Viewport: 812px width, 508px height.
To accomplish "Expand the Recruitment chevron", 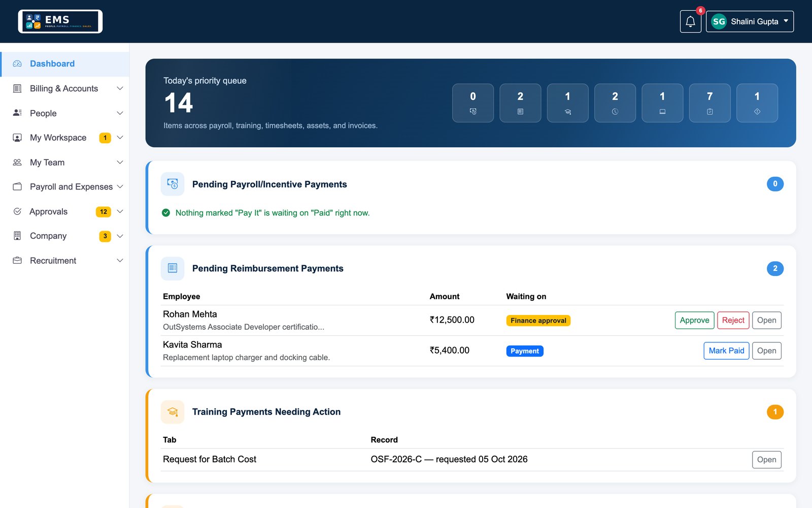I will (x=120, y=261).
